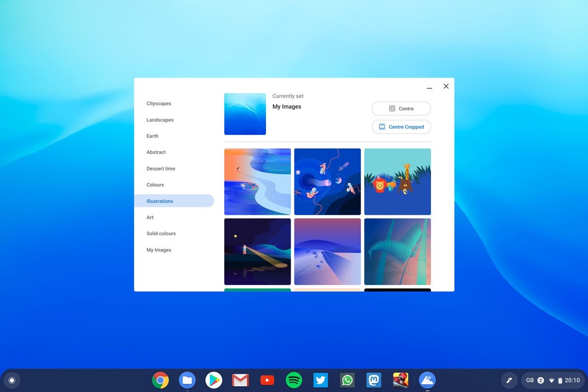This screenshot has height=392, width=588.
Task: Choose the jungle animals illustration wallpaper
Action: pos(397,182)
